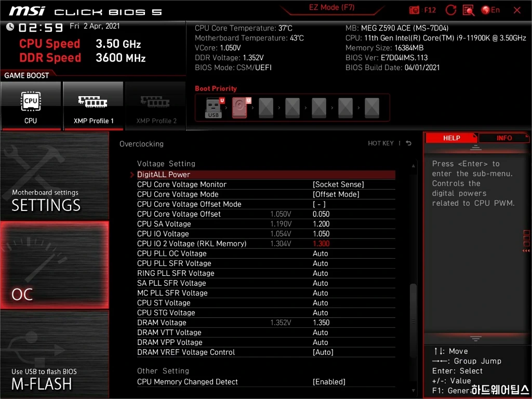Click the back arrow beside HOT KEY

pyautogui.click(x=409, y=143)
